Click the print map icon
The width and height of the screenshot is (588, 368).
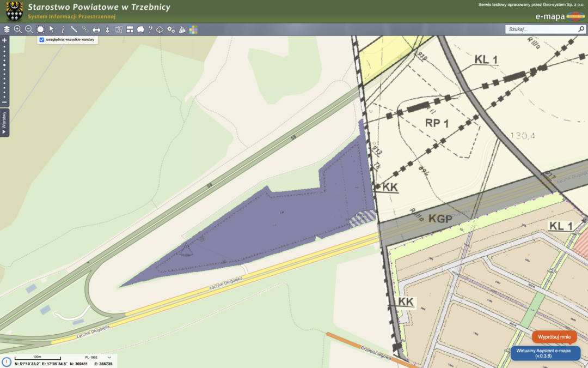click(x=96, y=29)
